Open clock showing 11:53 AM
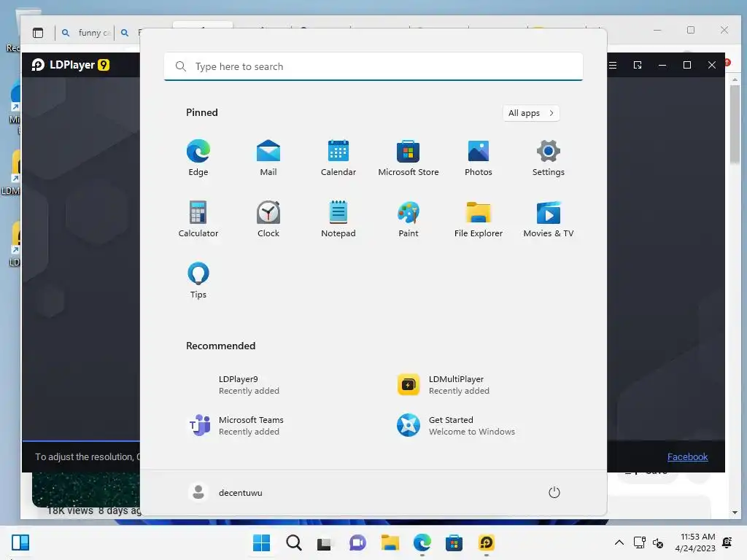 pyautogui.click(x=694, y=542)
